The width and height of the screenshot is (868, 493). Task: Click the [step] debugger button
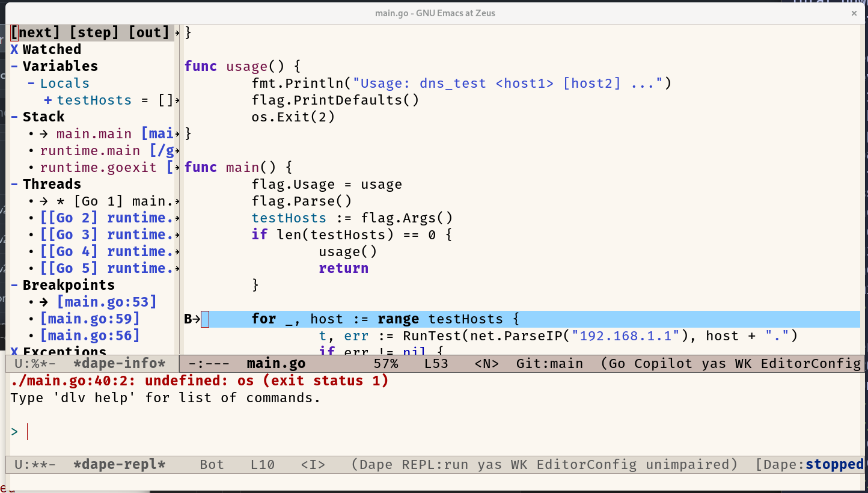pyautogui.click(x=94, y=32)
